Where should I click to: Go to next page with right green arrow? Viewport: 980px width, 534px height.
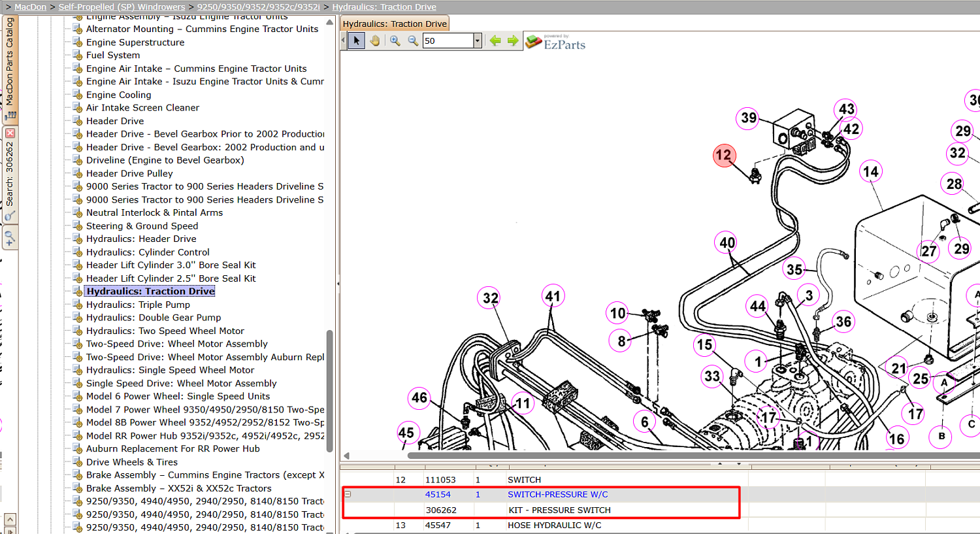pos(513,41)
